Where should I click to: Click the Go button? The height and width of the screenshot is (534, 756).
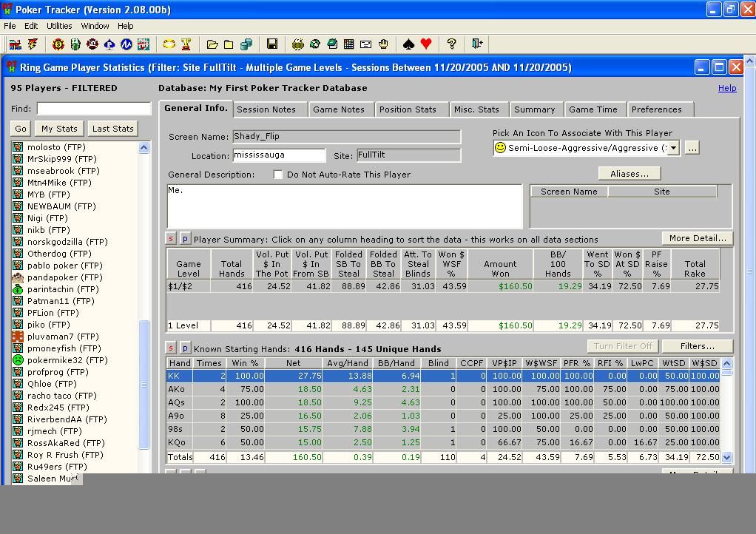21,129
